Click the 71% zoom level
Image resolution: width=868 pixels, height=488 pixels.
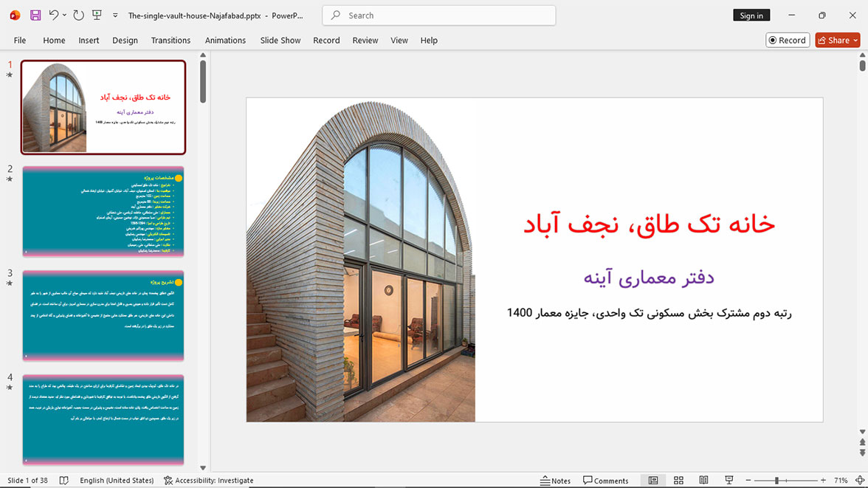coord(841,480)
